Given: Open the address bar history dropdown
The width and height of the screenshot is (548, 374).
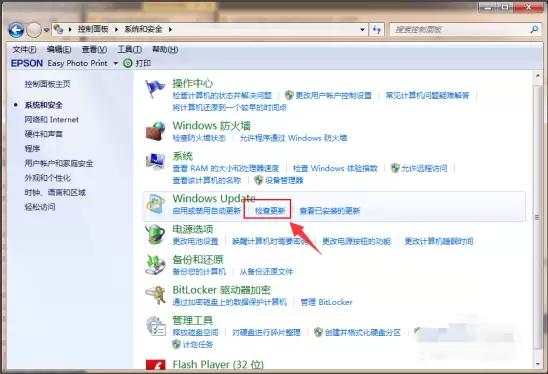Looking at the screenshot, I should coord(362,30).
